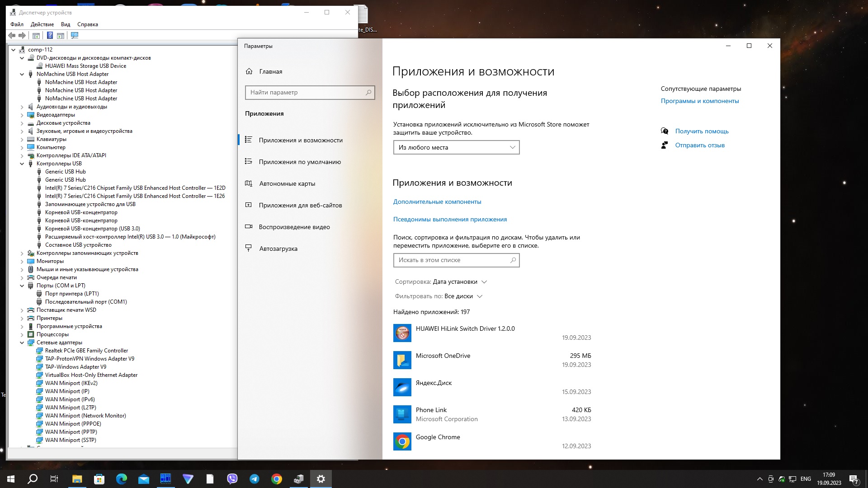Click Back arrow in Device Manager toolbar
The height and width of the screenshot is (488, 868).
click(x=12, y=36)
